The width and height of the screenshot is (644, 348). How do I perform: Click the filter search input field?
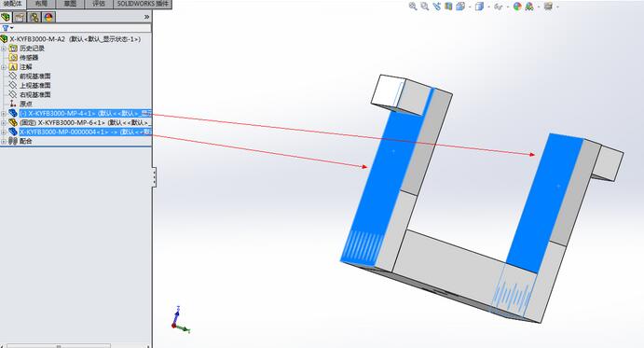tap(82, 28)
